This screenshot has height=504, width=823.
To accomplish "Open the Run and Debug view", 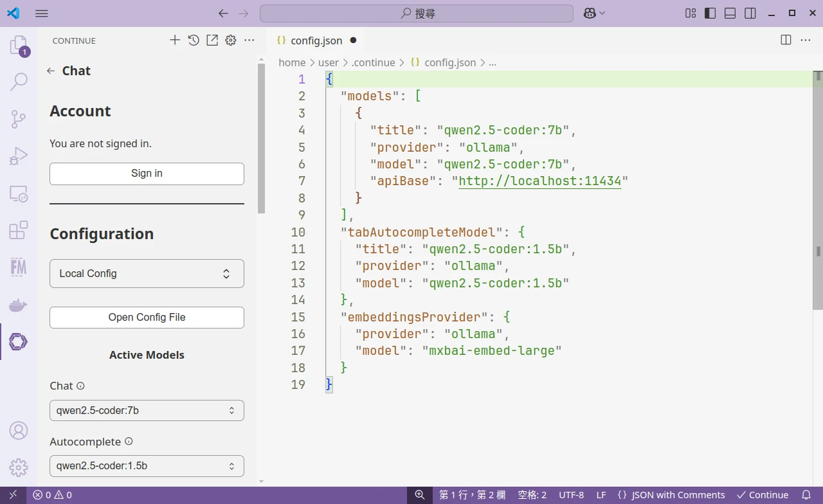I will point(19,156).
